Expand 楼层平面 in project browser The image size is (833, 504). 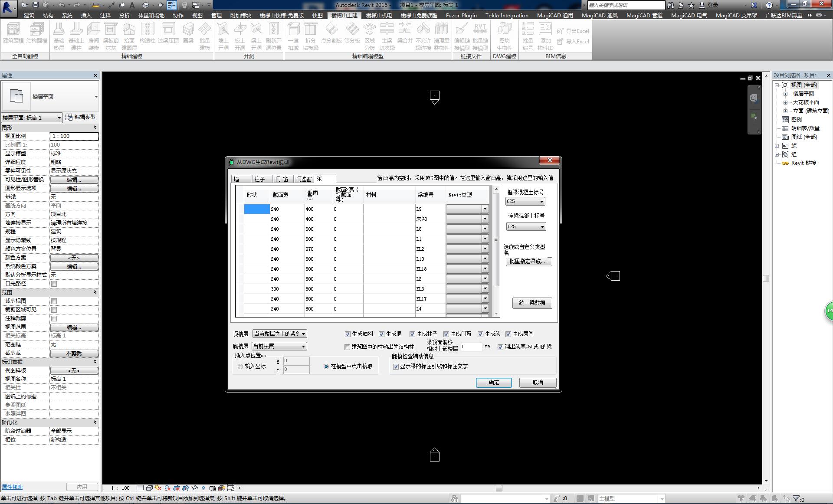click(x=785, y=94)
